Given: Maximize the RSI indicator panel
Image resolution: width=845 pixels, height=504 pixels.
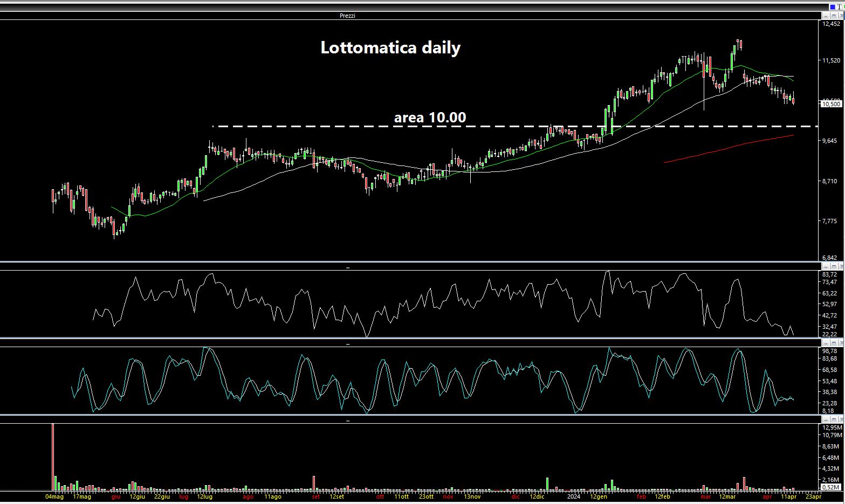Looking at the screenshot, I should pos(833,266).
